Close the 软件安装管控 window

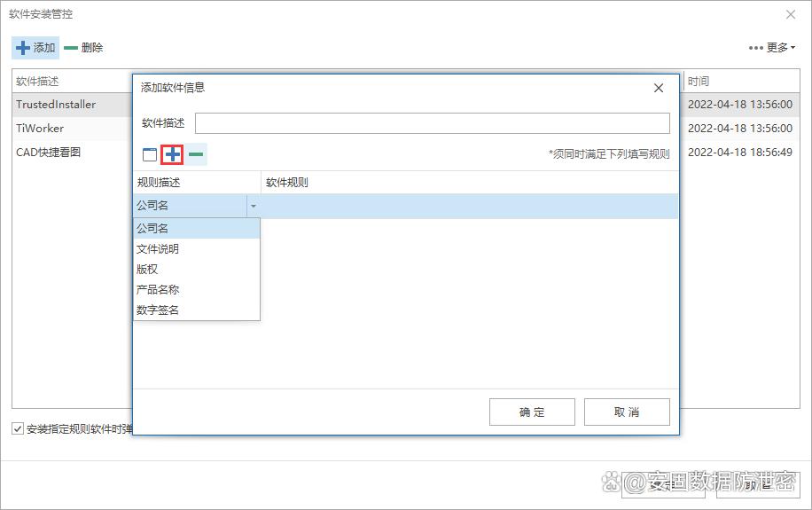790,14
